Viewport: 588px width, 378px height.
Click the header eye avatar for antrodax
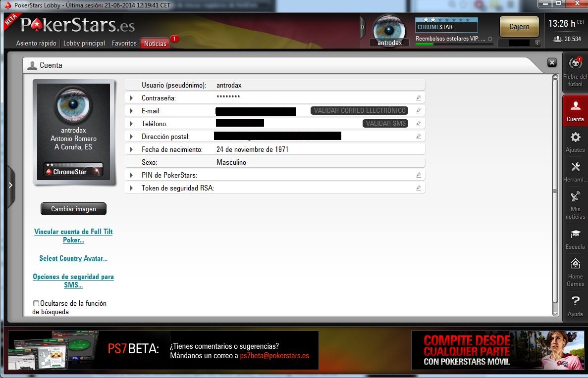click(389, 30)
